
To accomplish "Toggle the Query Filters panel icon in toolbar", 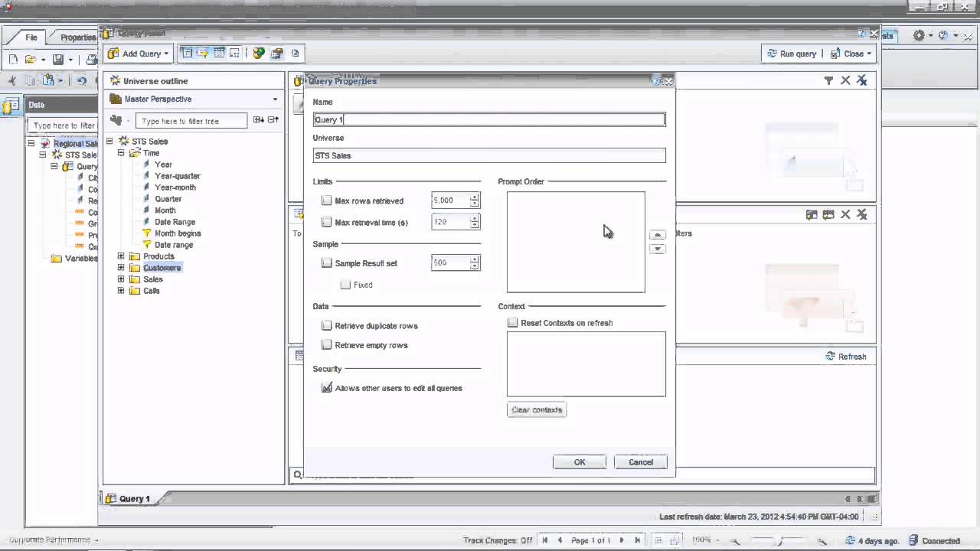I will pyautogui.click(x=203, y=54).
